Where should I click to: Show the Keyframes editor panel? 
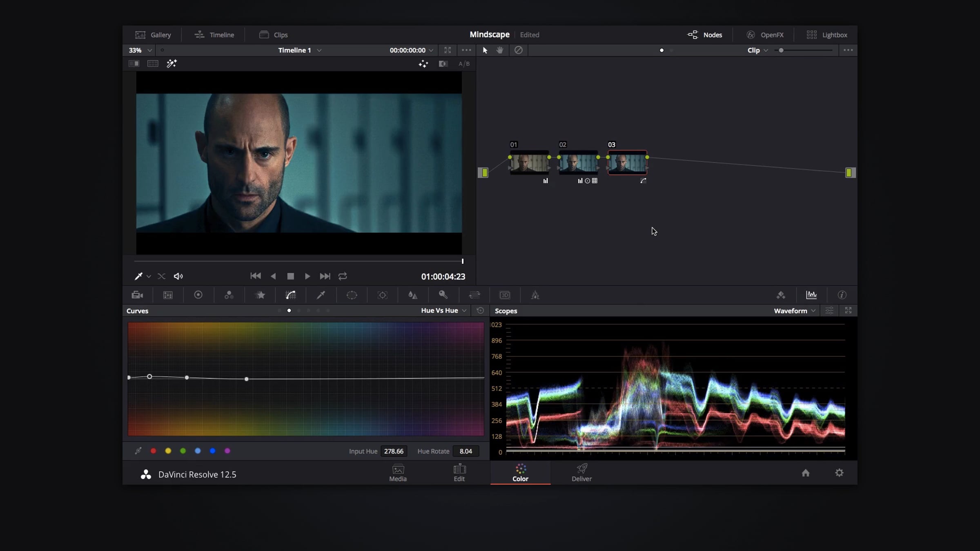click(781, 295)
